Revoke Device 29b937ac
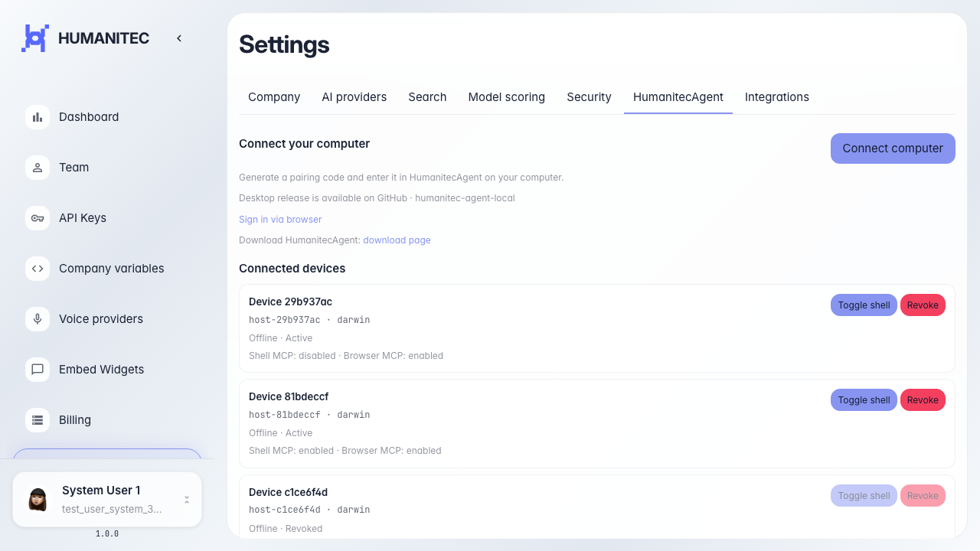 coord(923,305)
